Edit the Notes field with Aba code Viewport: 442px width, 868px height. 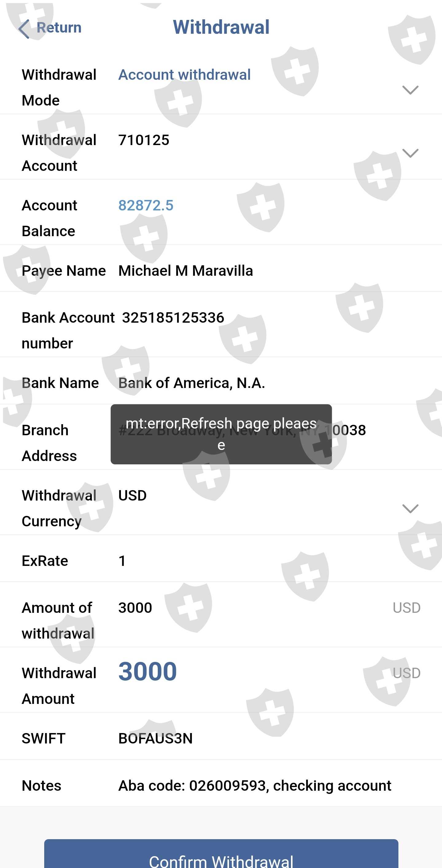tap(254, 786)
